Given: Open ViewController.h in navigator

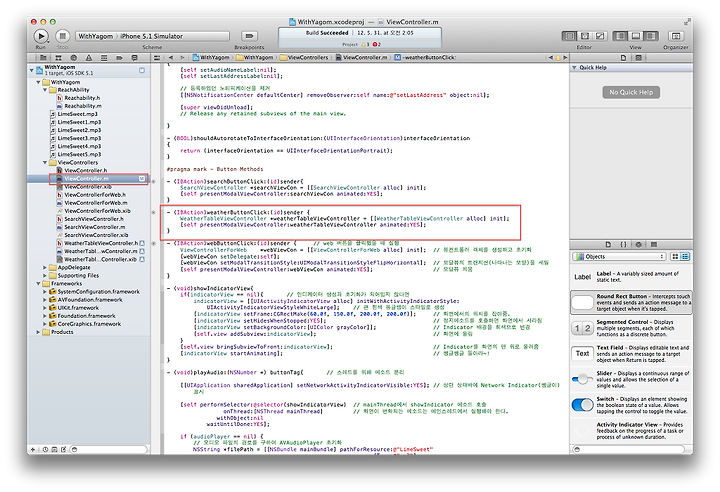Looking at the screenshot, I should (85, 170).
